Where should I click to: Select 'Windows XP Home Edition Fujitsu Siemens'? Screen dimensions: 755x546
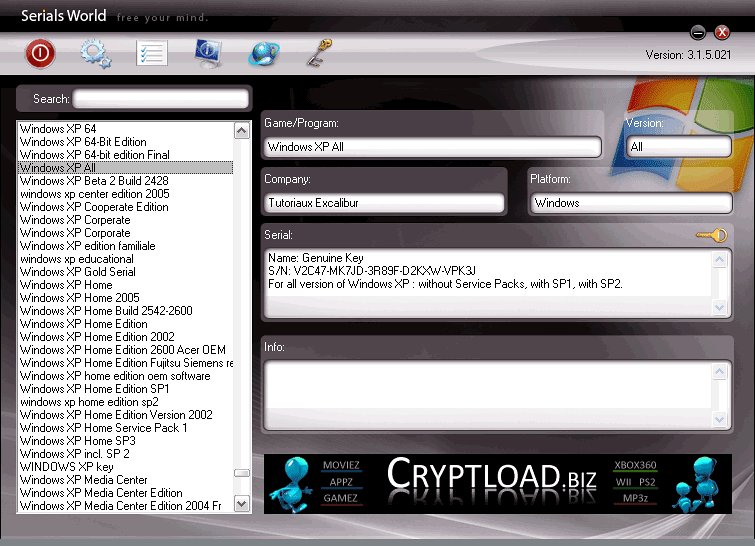point(126,363)
